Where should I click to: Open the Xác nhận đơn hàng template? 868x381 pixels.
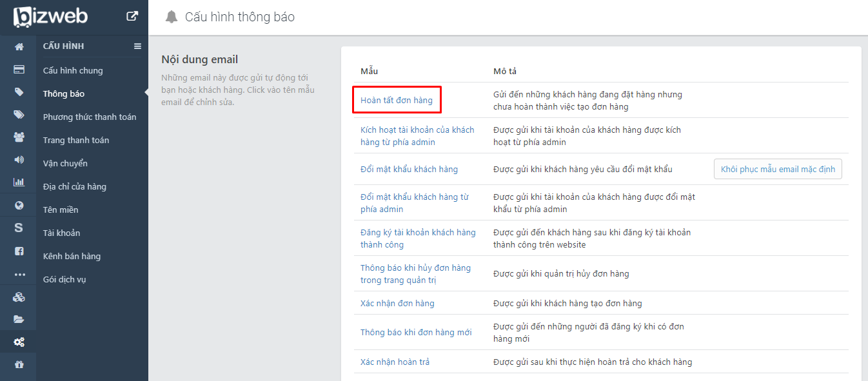tap(397, 303)
